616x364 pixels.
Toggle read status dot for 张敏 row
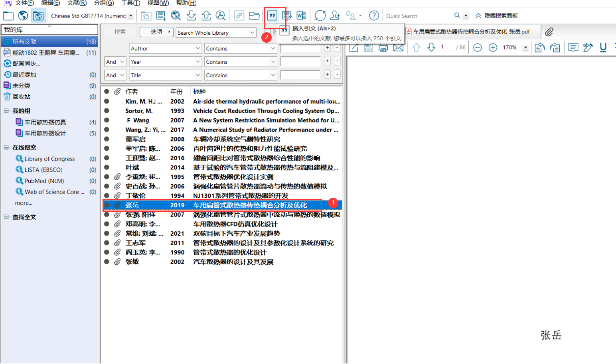pos(107,262)
